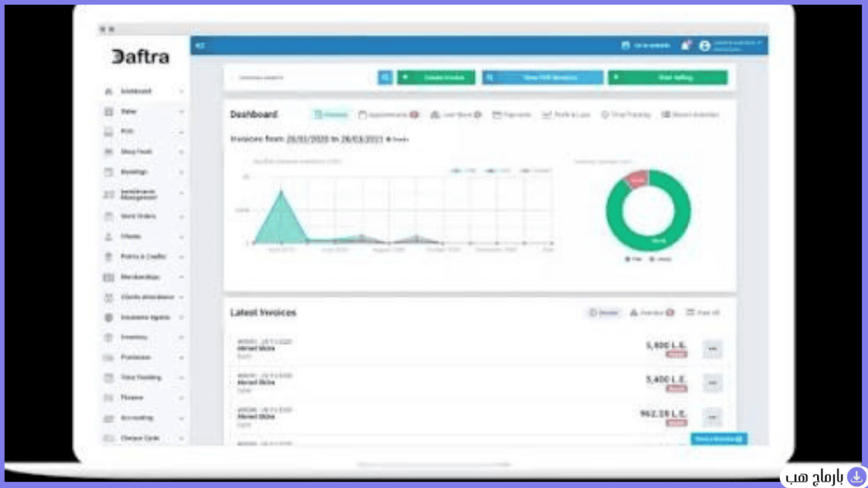Switch to the Recent Activities dashboard tab
Viewport: 868px width, 488px height.
point(690,114)
